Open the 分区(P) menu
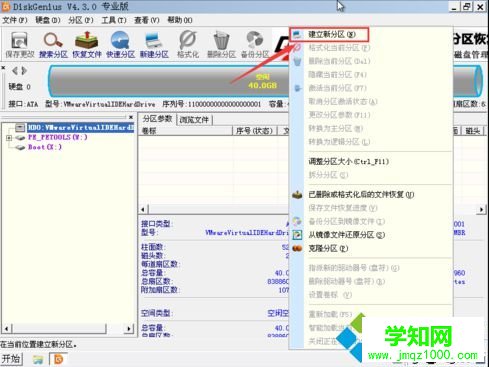Screen dimensions: 489x367 click(x=81, y=20)
